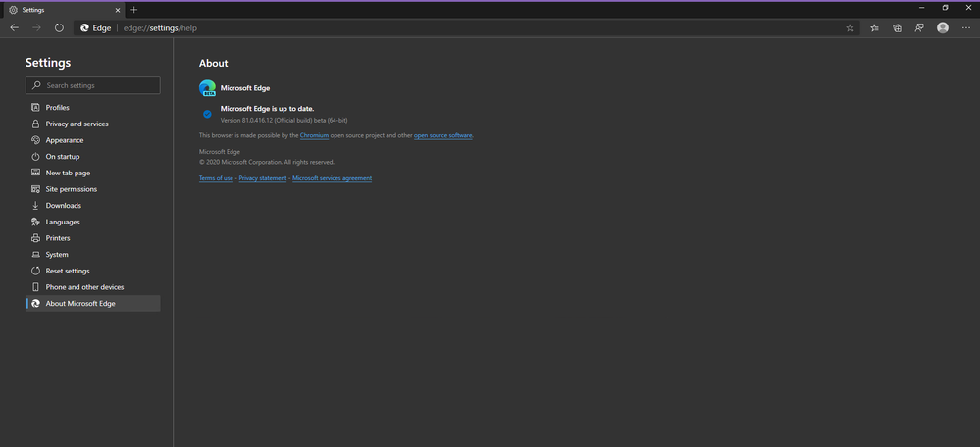
Task: Open the Chromium project link
Action: [x=314, y=135]
